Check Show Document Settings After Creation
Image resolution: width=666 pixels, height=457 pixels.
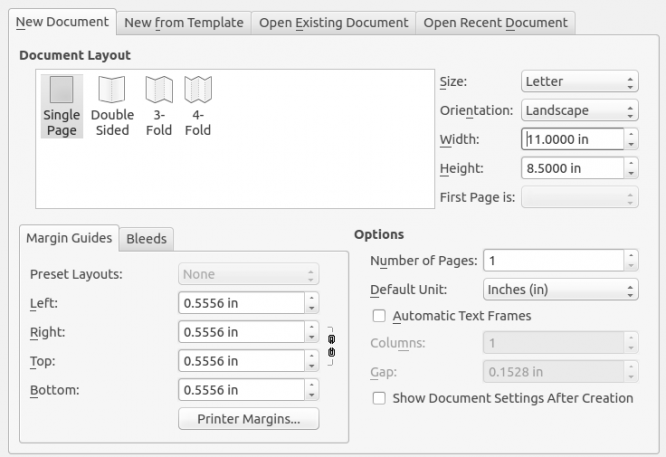[379, 398]
